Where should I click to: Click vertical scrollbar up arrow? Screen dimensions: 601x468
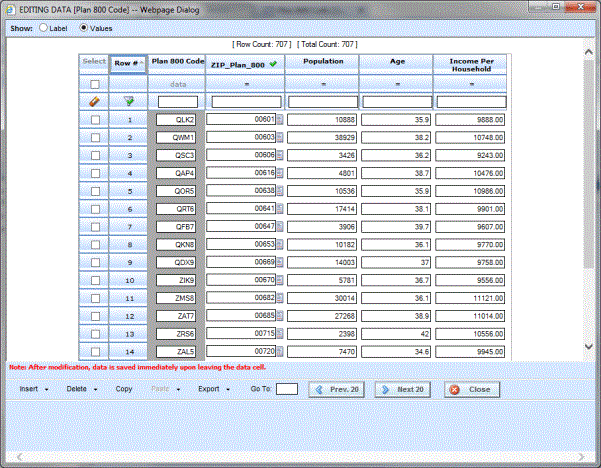(589, 52)
